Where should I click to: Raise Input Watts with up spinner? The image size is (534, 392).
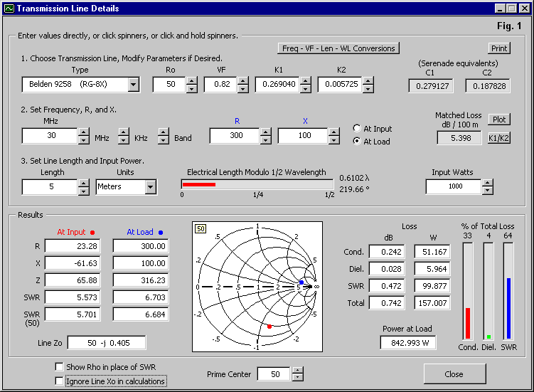(x=487, y=182)
